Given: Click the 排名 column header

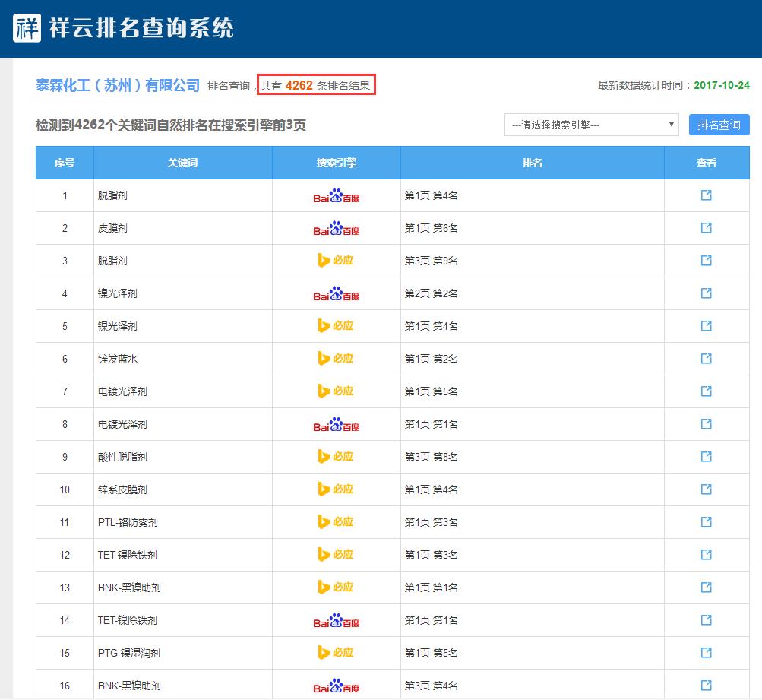Looking at the screenshot, I should [532, 163].
